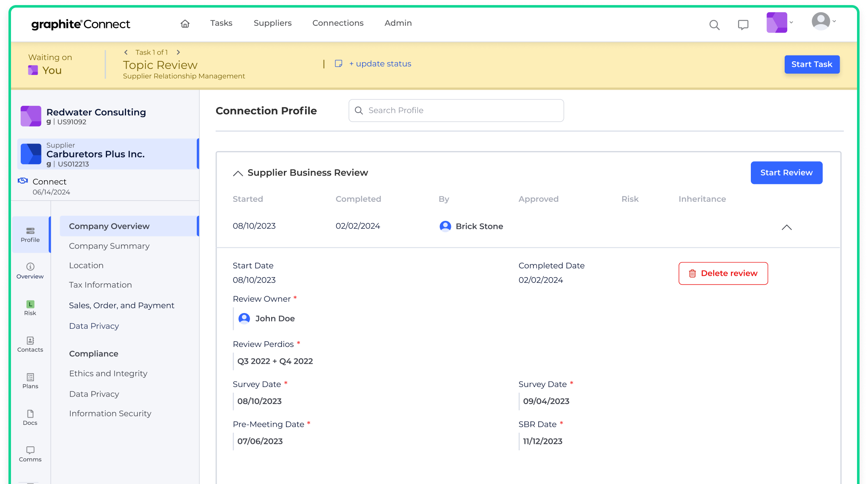This screenshot has width=868, height=484.
Task: Click the Start Review button
Action: click(786, 173)
